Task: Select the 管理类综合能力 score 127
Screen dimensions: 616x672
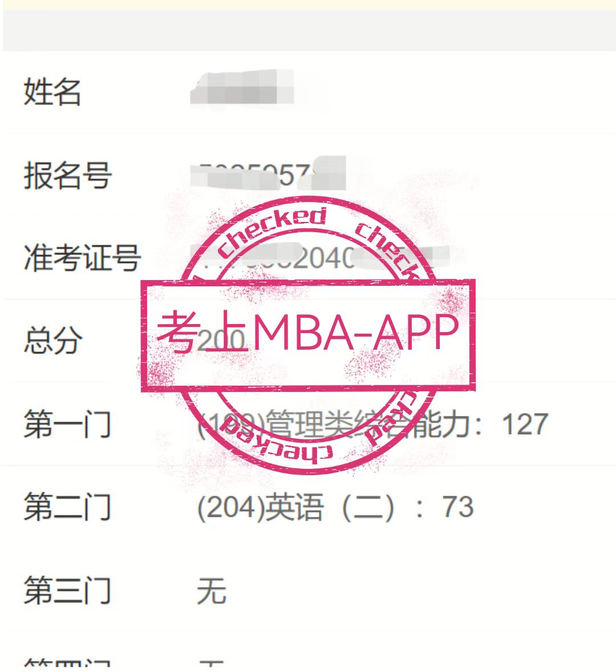Action: click(x=525, y=424)
